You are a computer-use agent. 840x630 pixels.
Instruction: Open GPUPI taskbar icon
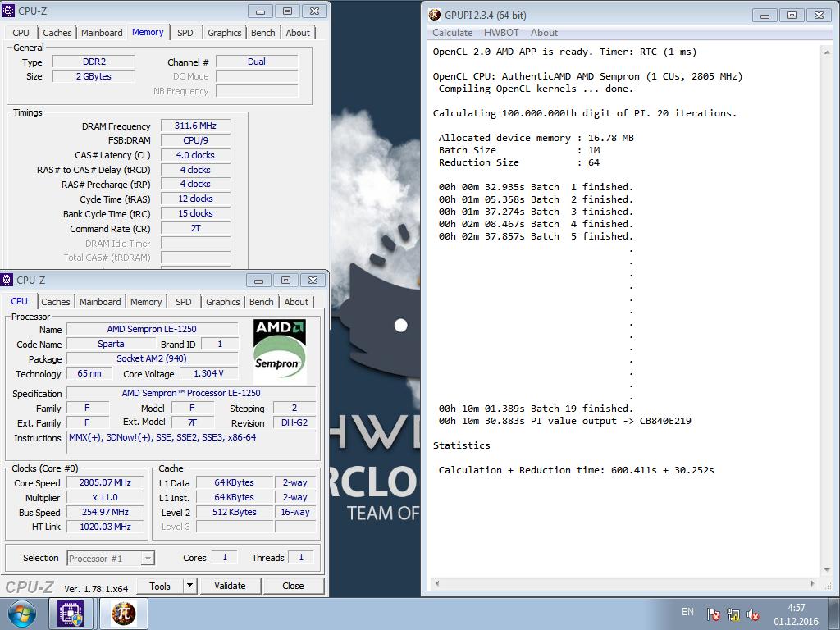pyautogui.click(x=123, y=614)
